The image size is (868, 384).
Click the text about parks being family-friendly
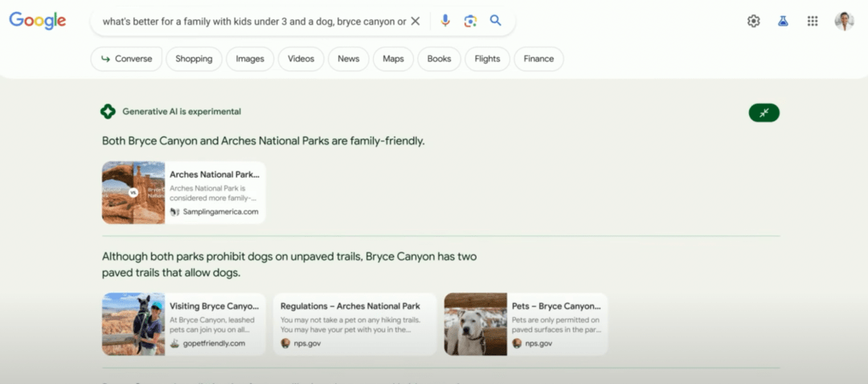pyautogui.click(x=264, y=141)
